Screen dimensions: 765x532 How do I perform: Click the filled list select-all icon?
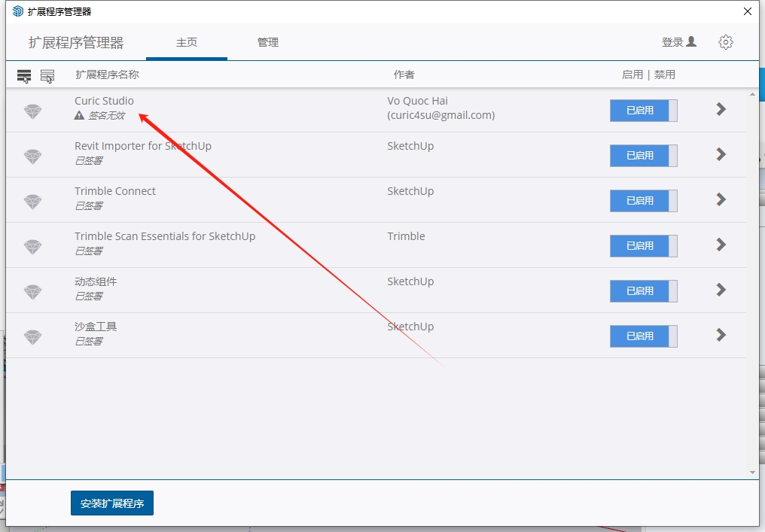[x=24, y=76]
